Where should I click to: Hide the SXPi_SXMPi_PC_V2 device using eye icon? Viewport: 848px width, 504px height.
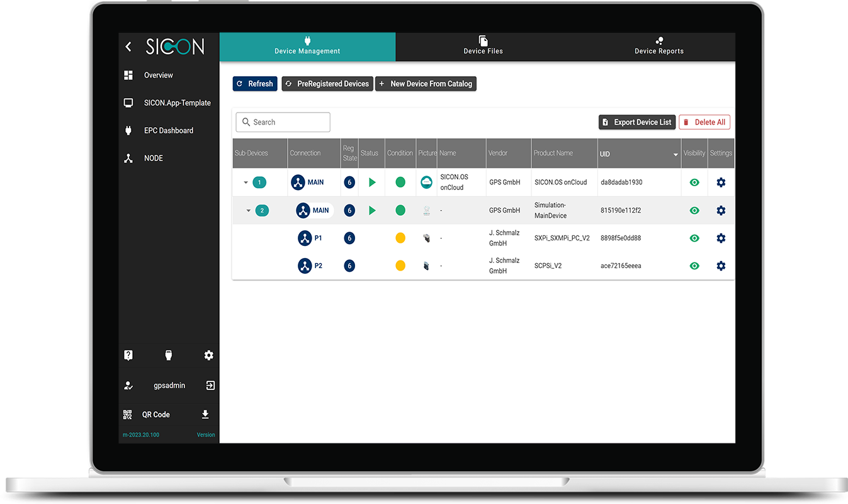[694, 238]
